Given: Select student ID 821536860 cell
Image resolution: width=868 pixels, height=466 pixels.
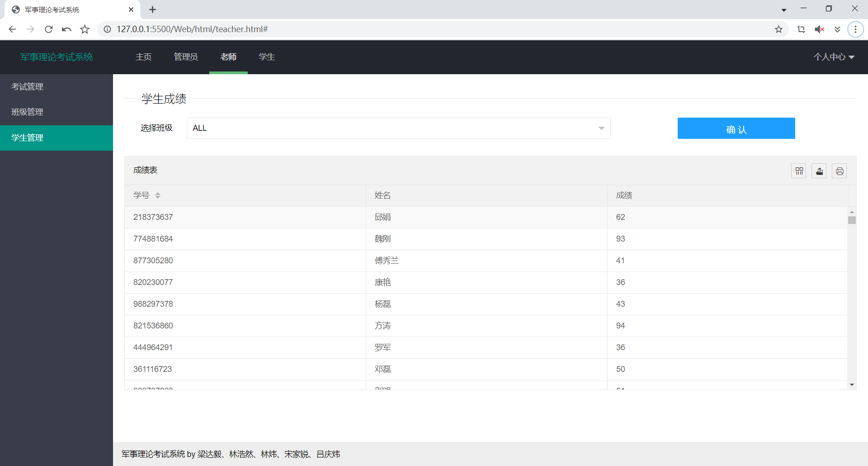Looking at the screenshot, I should pos(245,326).
